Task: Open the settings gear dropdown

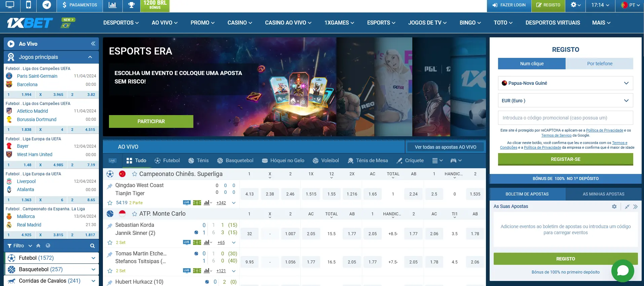Action: click(575, 5)
